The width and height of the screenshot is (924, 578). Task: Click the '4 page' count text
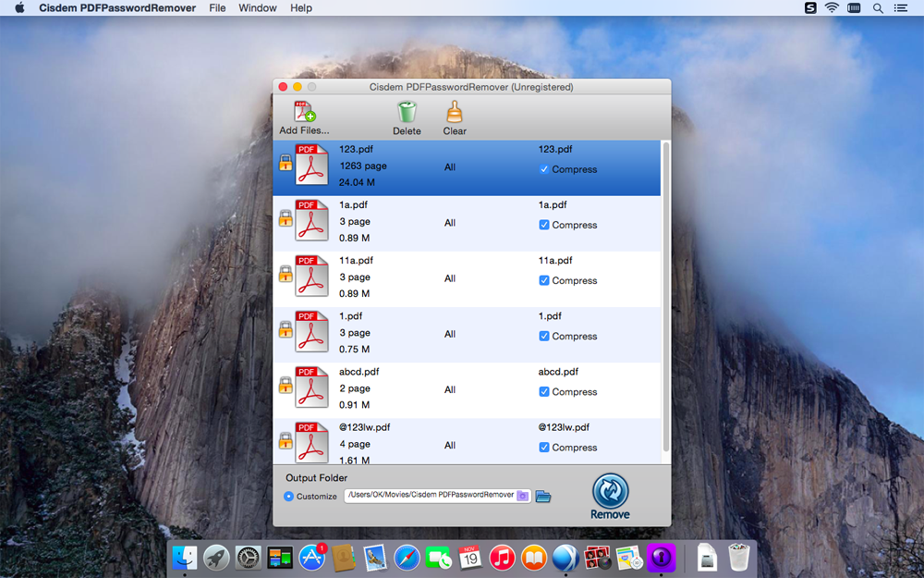pos(355,444)
